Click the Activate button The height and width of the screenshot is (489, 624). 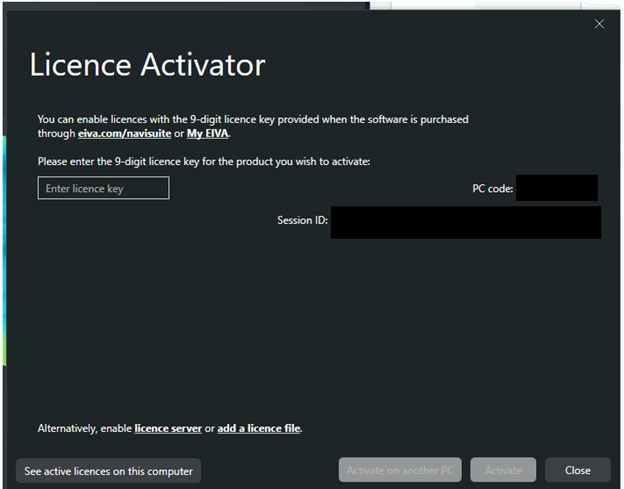tap(503, 470)
